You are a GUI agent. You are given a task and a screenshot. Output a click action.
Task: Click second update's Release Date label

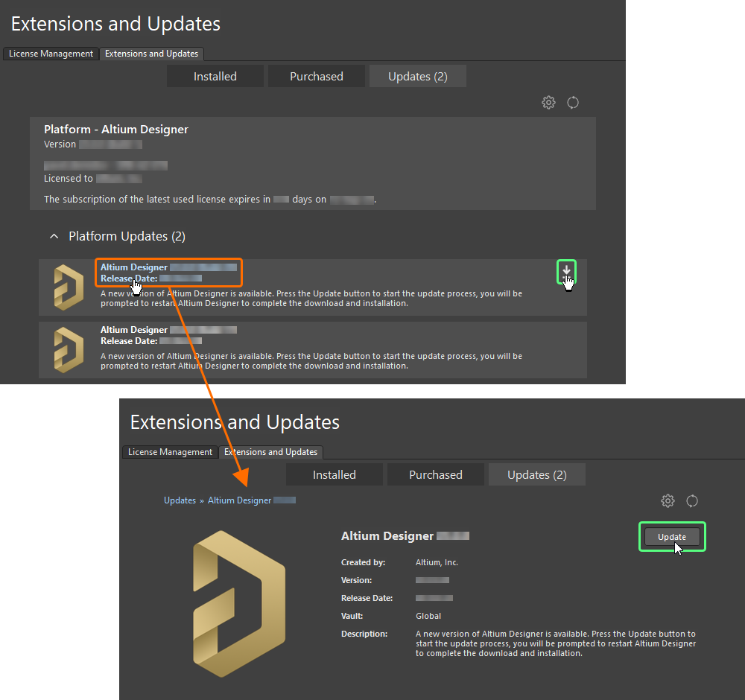(129, 341)
